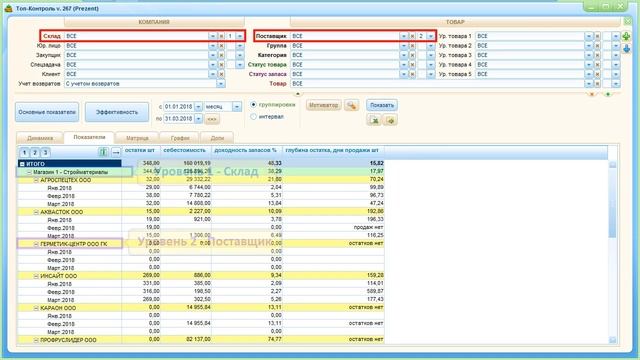Clear the Статус товара filter value
Screen dimensions: 640x360
(412, 64)
